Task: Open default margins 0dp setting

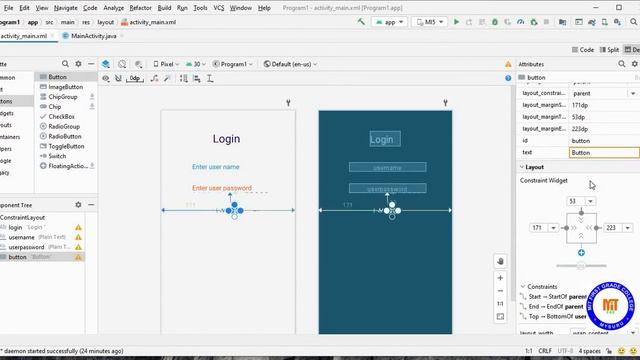Action: pos(135,78)
